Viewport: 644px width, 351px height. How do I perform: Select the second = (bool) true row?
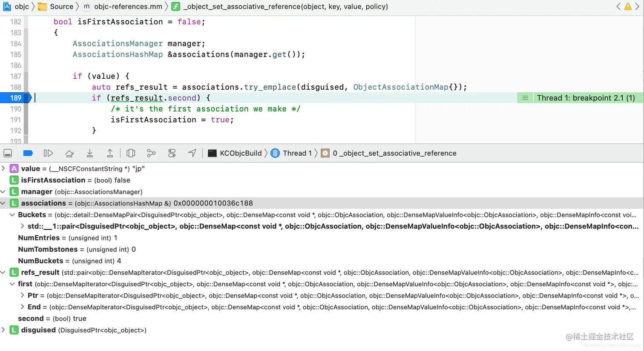coord(322,318)
